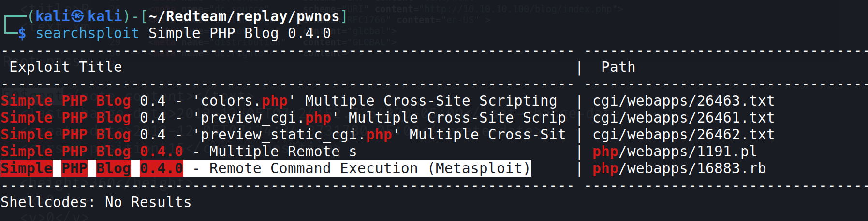The width and height of the screenshot is (868, 221).
Task: Select the 'preview_static_cgi.php' exploit result row
Action: (x=283, y=135)
